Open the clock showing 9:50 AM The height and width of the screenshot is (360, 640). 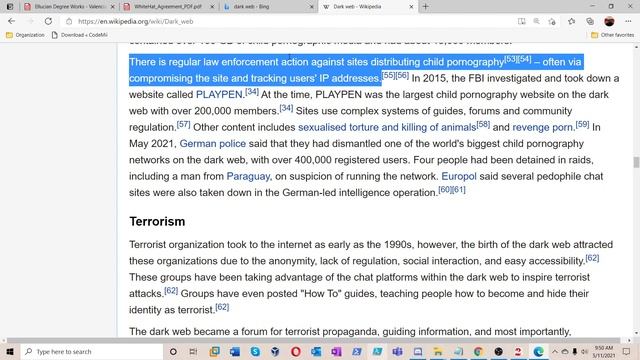[604, 351]
